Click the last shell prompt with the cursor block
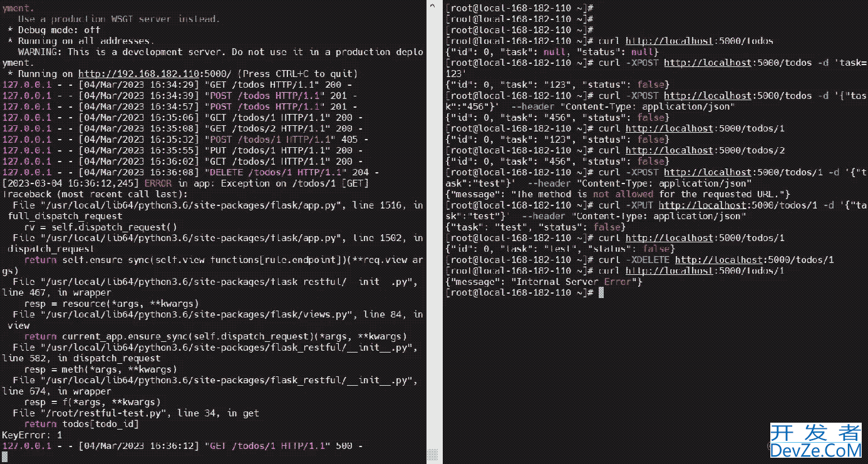The height and width of the screenshot is (464, 868). point(524,292)
